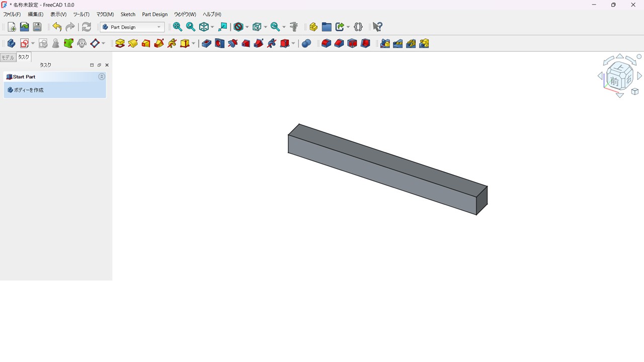The image size is (644, 362).
Task: Expand the sketch creation dropdown arrow
Action: pyautogui.click(x=33, y=44)
